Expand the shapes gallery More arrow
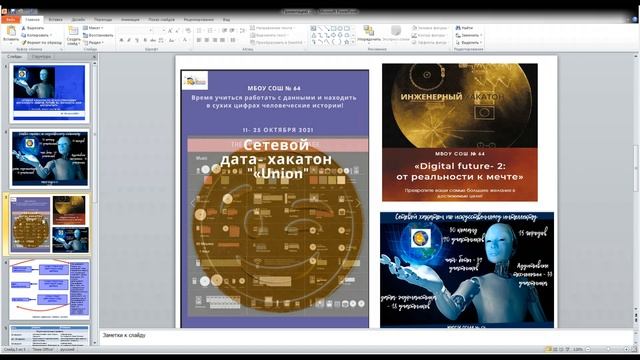This screenshot has height=360, width=640. 353,42
